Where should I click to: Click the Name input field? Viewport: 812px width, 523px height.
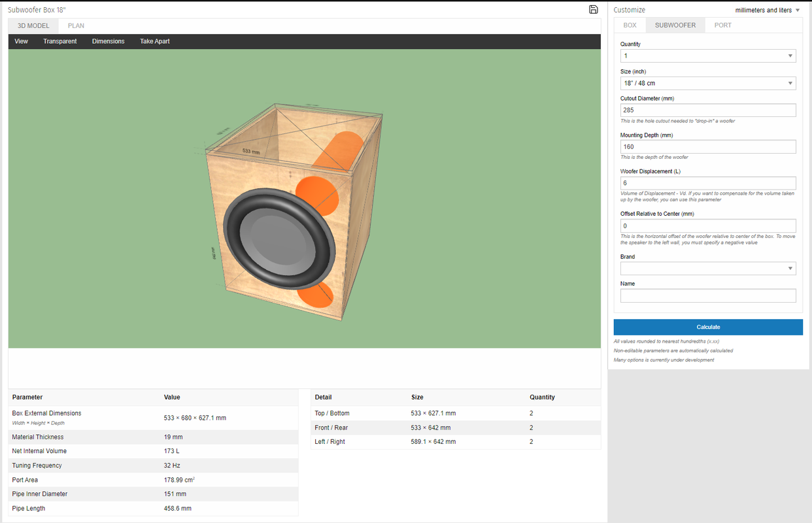[708, 295]
